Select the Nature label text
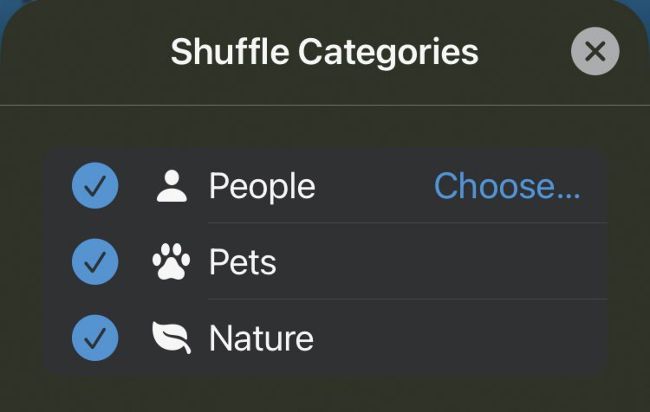The image size is (650, 412). point(261,338)
